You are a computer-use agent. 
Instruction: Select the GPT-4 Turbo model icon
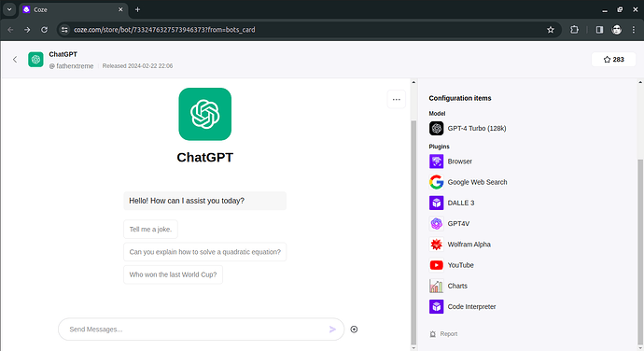436,128
